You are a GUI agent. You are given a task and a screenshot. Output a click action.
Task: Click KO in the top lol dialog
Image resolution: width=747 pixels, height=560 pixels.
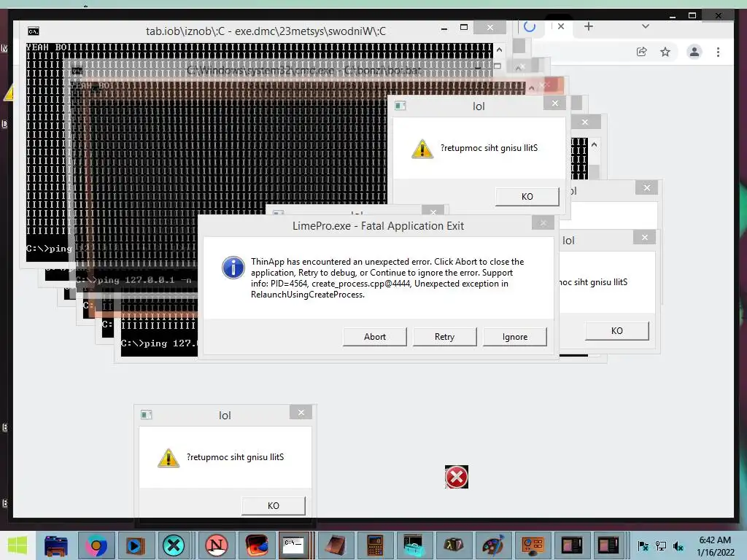tap(527, 197)
